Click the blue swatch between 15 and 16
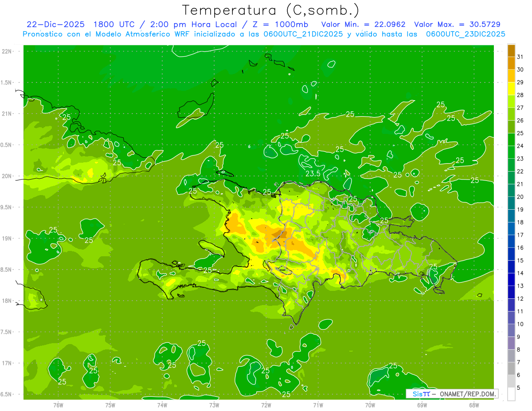532x411 pixels. pyautogui.click(x=511, y=254)
